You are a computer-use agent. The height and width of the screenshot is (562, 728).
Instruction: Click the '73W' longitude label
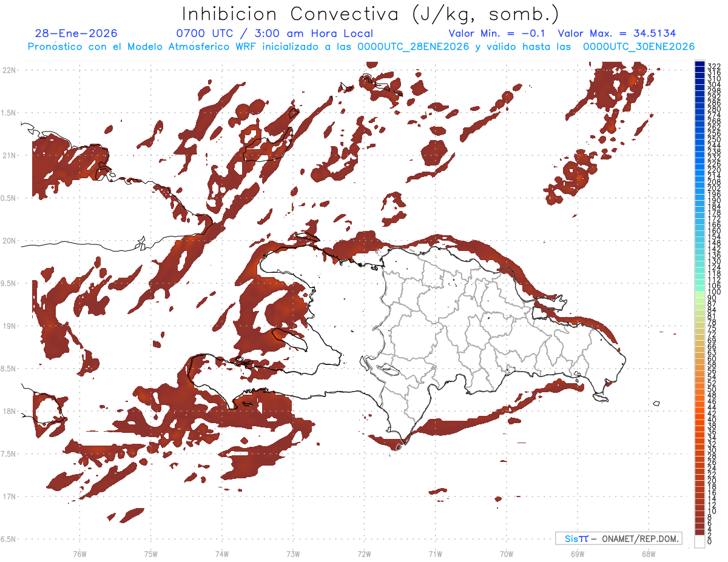(293, 554)
